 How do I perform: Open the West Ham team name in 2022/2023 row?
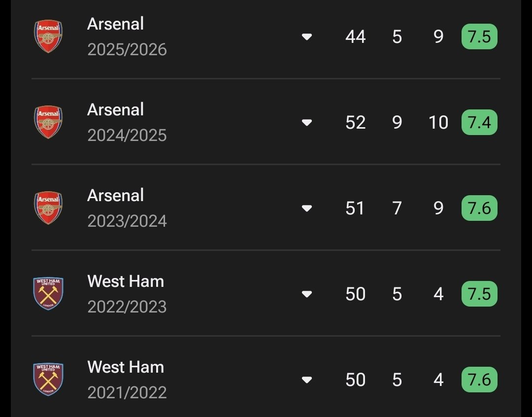126,281
